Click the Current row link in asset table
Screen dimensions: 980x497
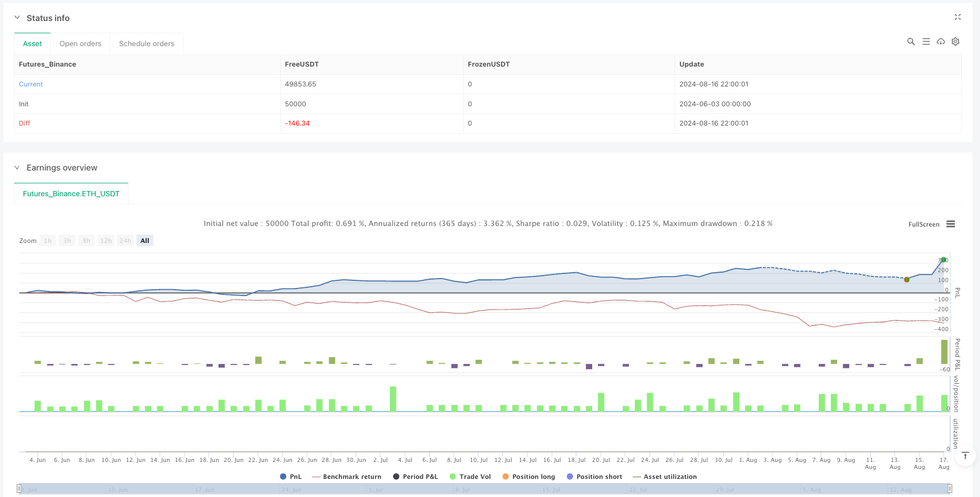pos(31,84)
